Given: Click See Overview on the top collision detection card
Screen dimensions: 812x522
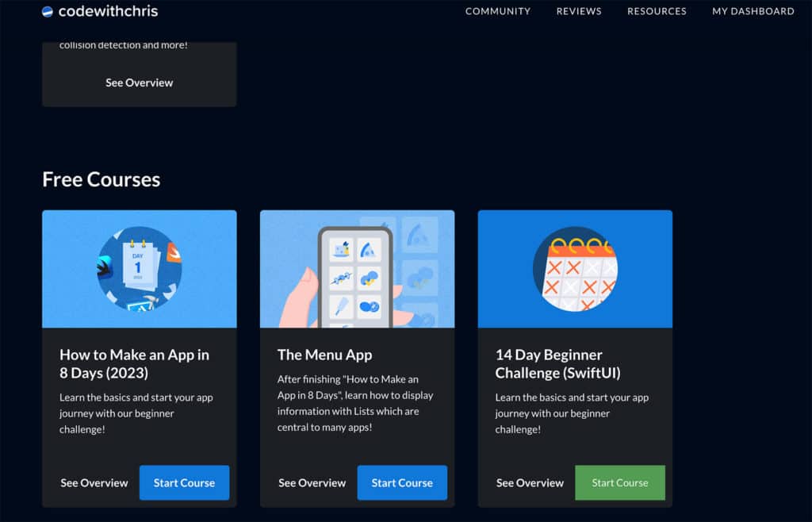Looking at the screenshot, I should [x=140, y=82].
